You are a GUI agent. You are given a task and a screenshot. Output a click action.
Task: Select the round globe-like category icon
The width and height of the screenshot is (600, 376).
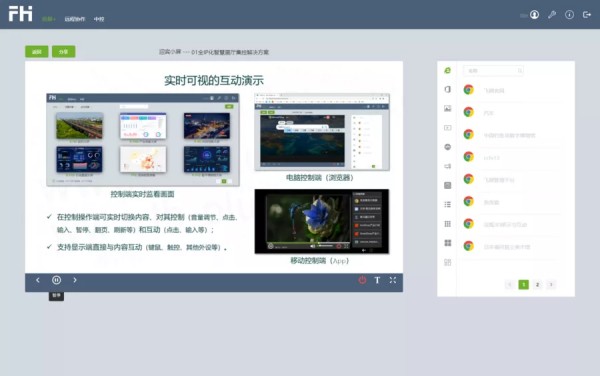447,147
